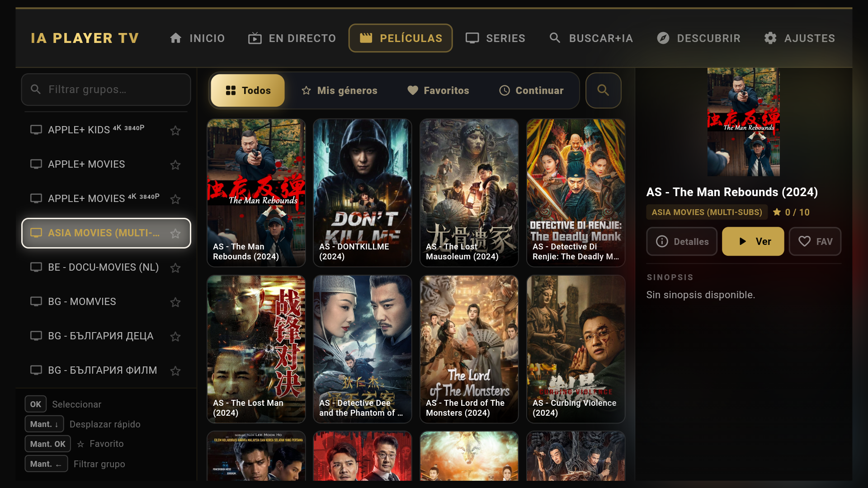
Task: Click the OK Seleccionar hint key
Action: click(x=36, y=404)
